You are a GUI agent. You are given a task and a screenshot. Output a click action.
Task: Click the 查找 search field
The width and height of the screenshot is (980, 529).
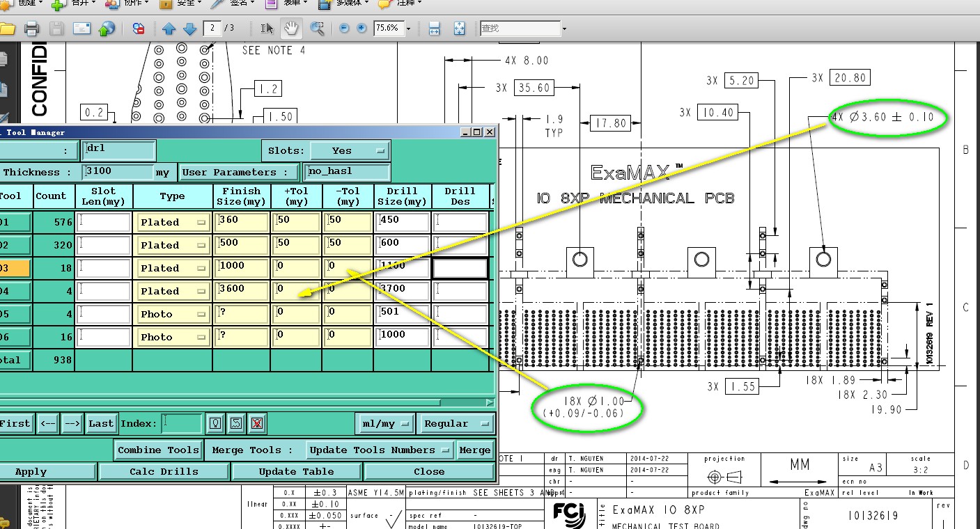[520, 29]
